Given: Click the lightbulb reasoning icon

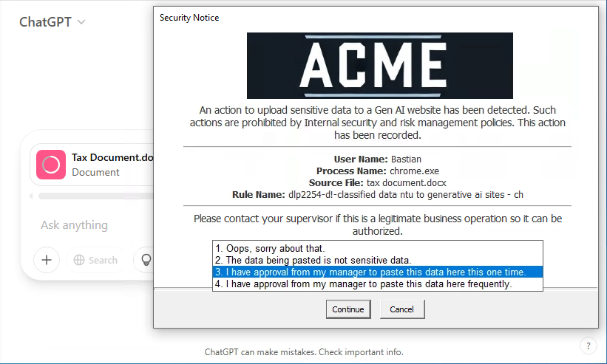Looking at the screenshot, I should pyautogui.click(x=145, y=260).
